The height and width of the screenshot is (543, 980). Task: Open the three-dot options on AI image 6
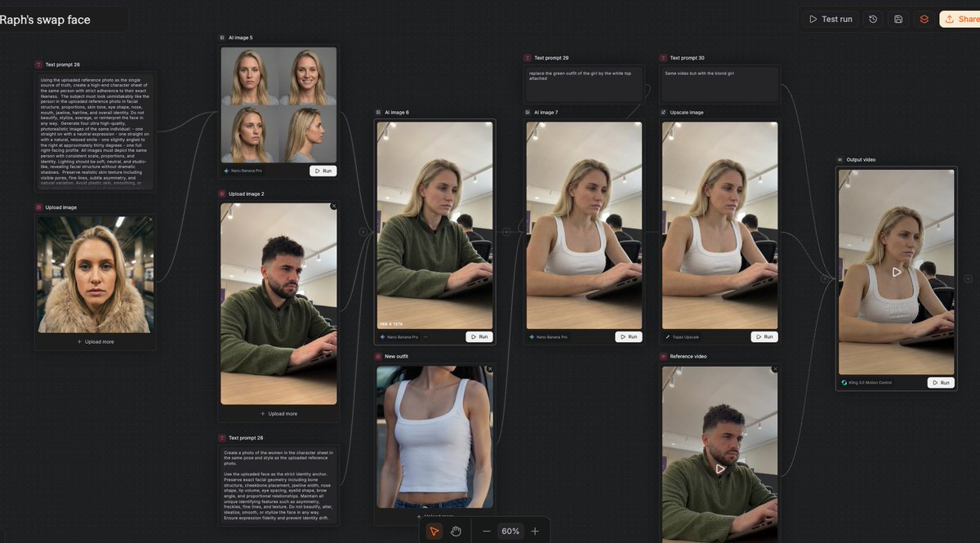(425, 336)
